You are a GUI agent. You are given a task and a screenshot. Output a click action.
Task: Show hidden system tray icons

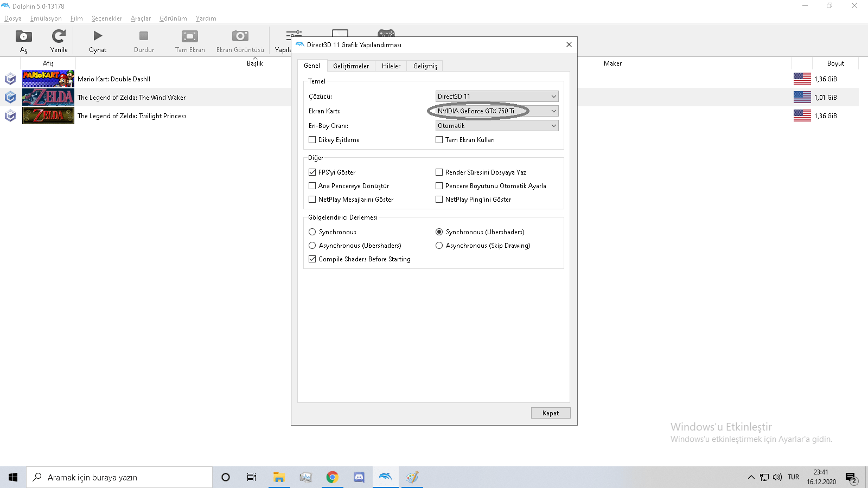(751, 477)
